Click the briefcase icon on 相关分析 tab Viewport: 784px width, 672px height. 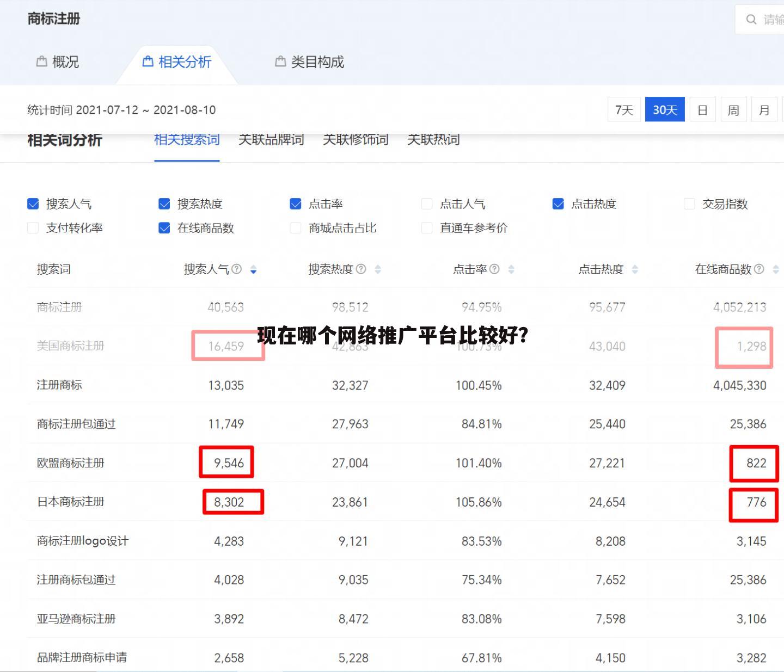tap(148, 62)
